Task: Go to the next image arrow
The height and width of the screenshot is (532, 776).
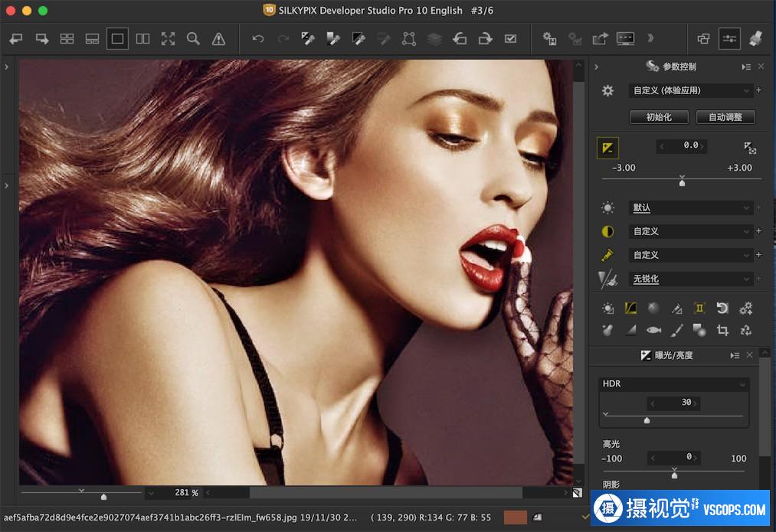Action: pyautogui.click(x=42, y=38)
